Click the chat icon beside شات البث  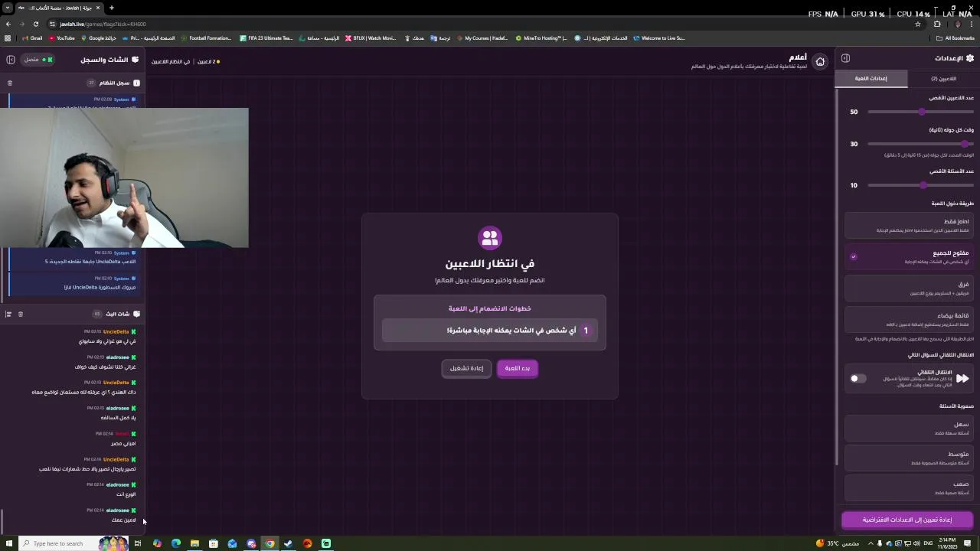click(136, 314)
